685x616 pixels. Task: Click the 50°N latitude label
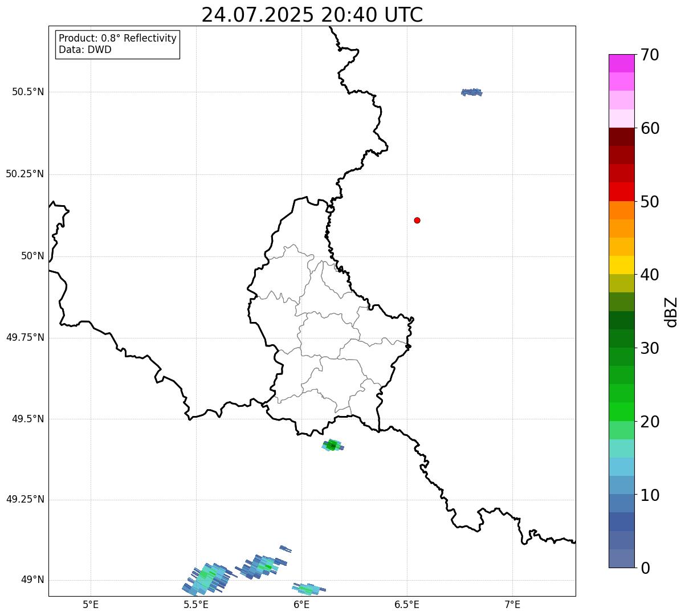point(32,256)
